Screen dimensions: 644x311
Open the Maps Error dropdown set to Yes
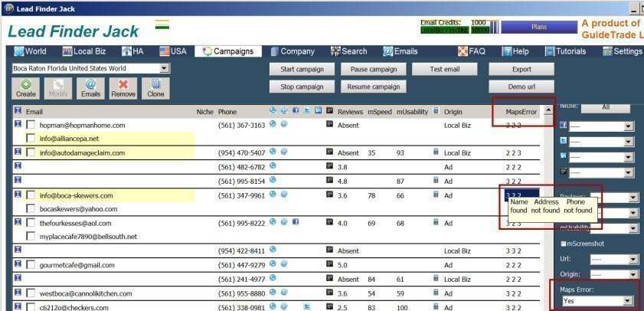point(629,301)
